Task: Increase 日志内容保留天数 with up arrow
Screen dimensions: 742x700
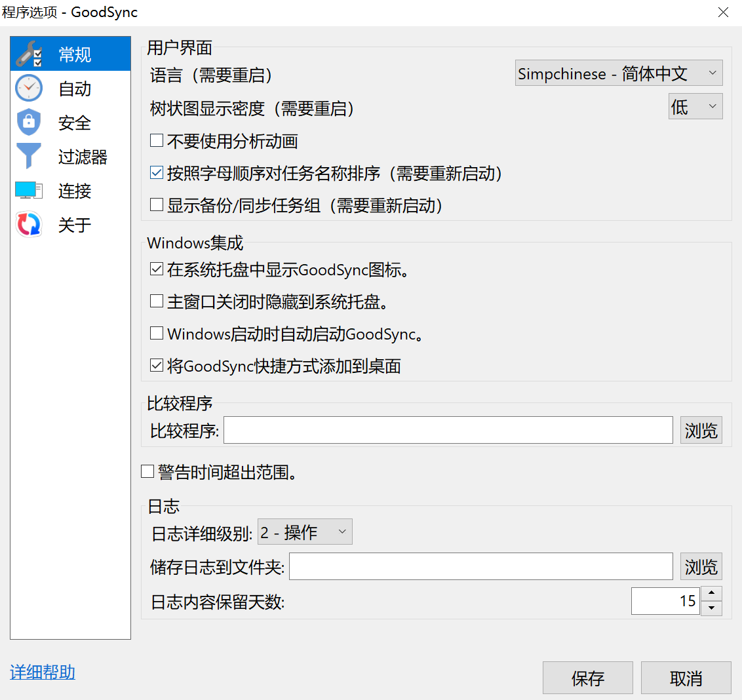Action: point(711,594)
